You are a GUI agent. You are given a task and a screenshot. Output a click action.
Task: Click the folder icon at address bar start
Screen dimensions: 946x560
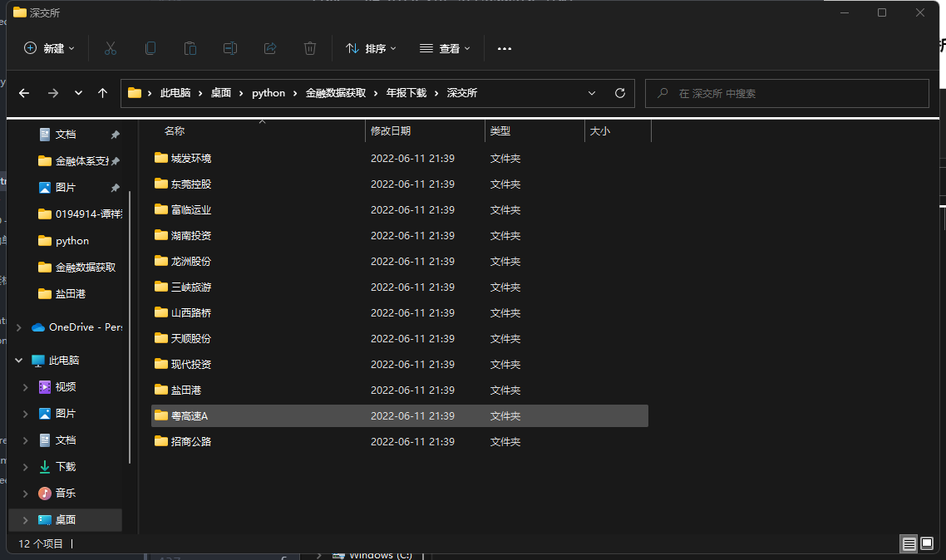pyautogui.click(x=135, y=93)
